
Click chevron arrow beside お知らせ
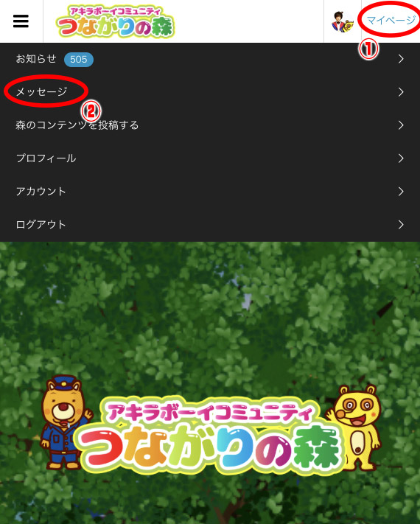[x=401, y=59]
